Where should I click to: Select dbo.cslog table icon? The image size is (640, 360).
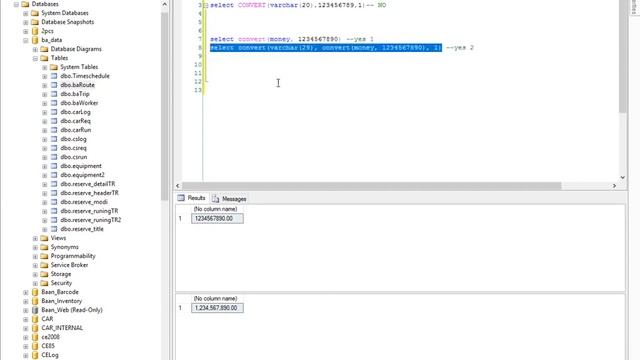click(x=54, y=139)
